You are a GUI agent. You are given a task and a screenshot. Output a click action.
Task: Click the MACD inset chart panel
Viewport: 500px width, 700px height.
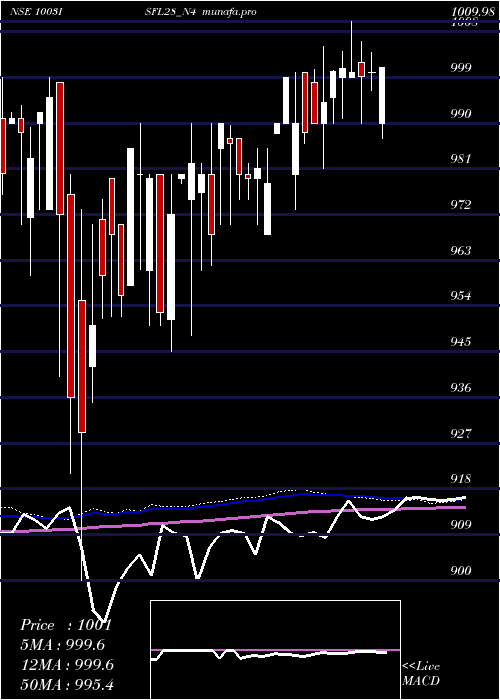click(x=275, y=650)
